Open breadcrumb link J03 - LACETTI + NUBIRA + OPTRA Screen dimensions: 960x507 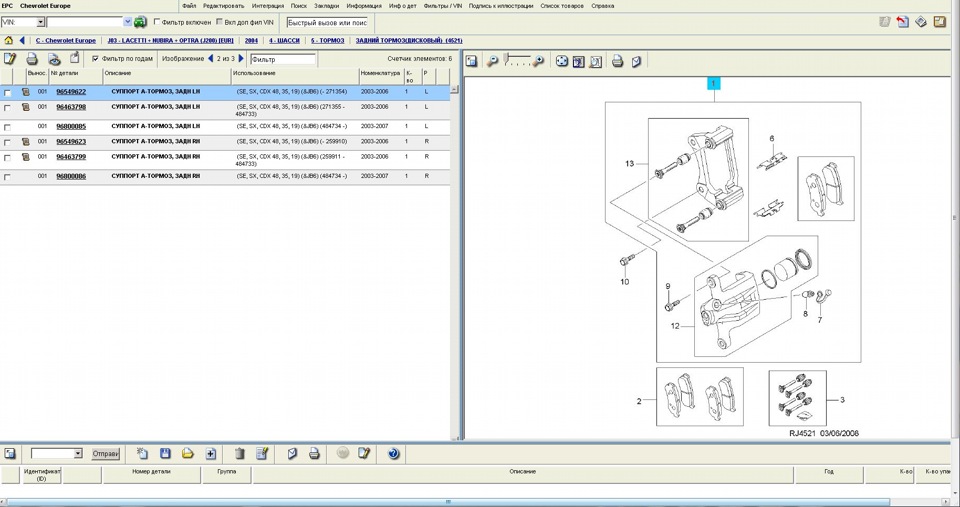click(170, 40)
